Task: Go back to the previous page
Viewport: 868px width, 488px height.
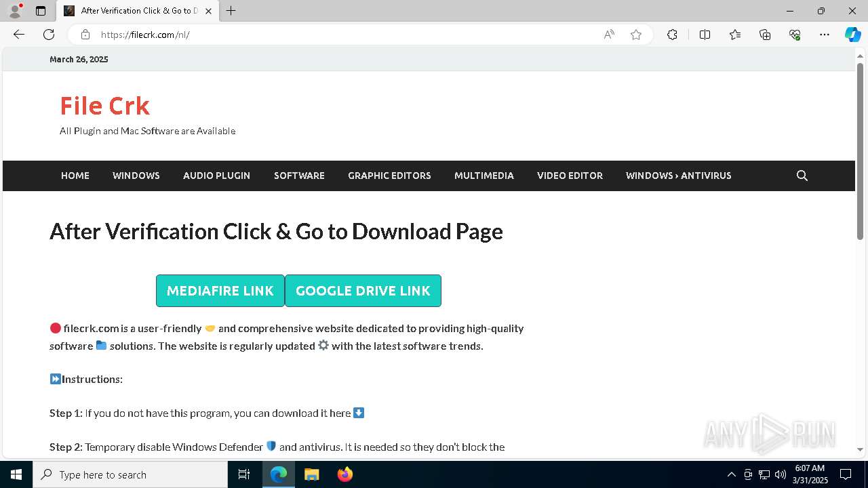Action: tap(19, 35)
